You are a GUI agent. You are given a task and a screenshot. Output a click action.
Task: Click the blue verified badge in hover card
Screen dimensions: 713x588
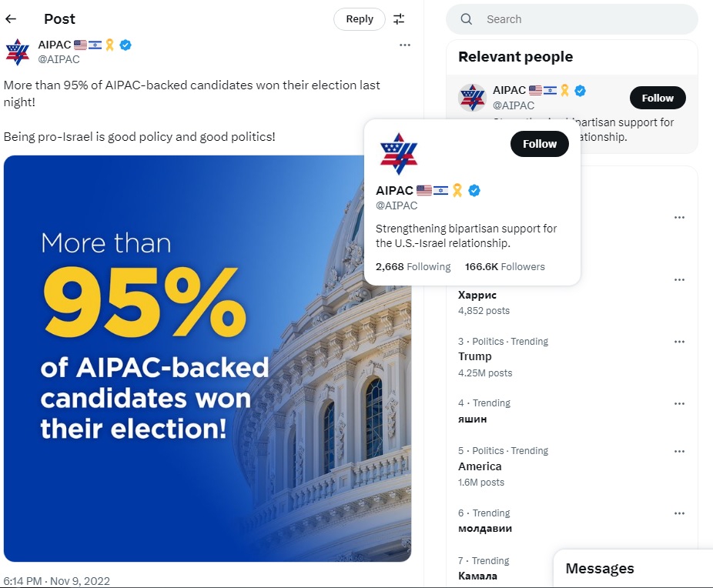point(474,190)
